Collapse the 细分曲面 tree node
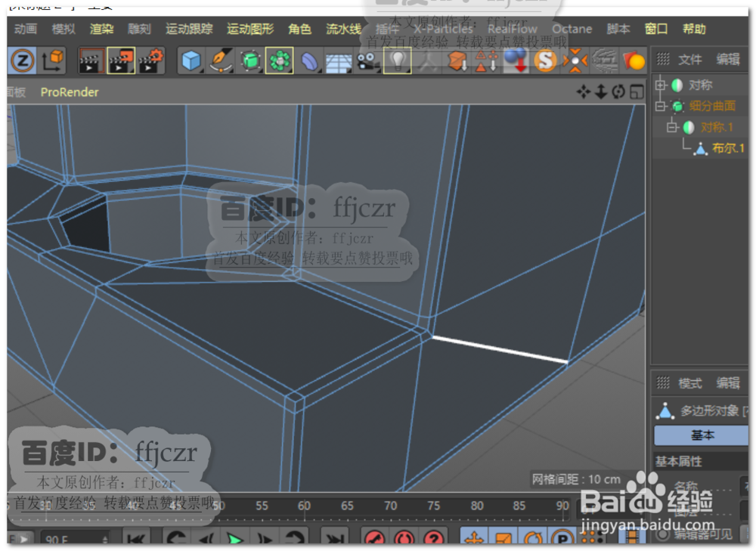This screenshot has height=551, width=756. (x=660, y=106)
